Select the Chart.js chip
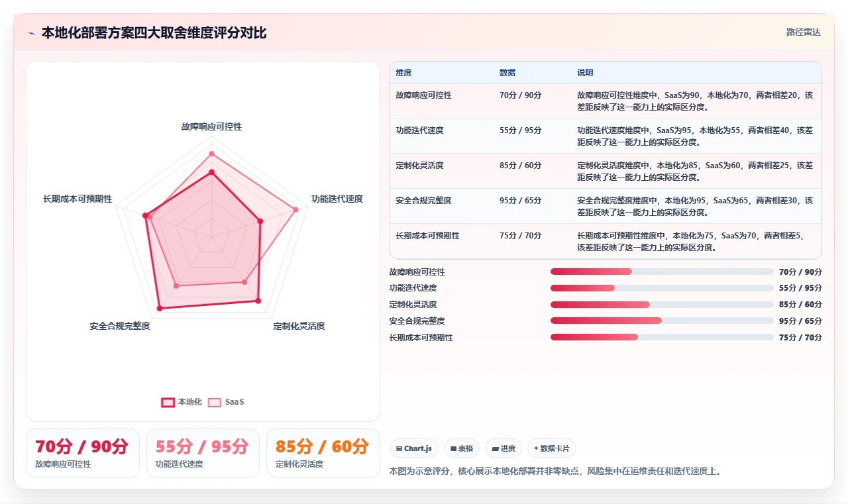Image resolution: width=848 pixels, height=504 pixels. 414,448
